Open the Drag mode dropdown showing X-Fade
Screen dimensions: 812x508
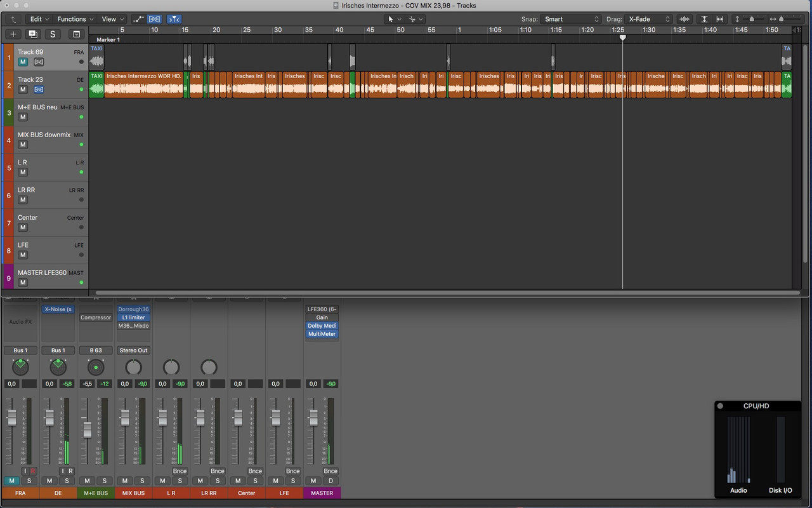coord(648,19)
